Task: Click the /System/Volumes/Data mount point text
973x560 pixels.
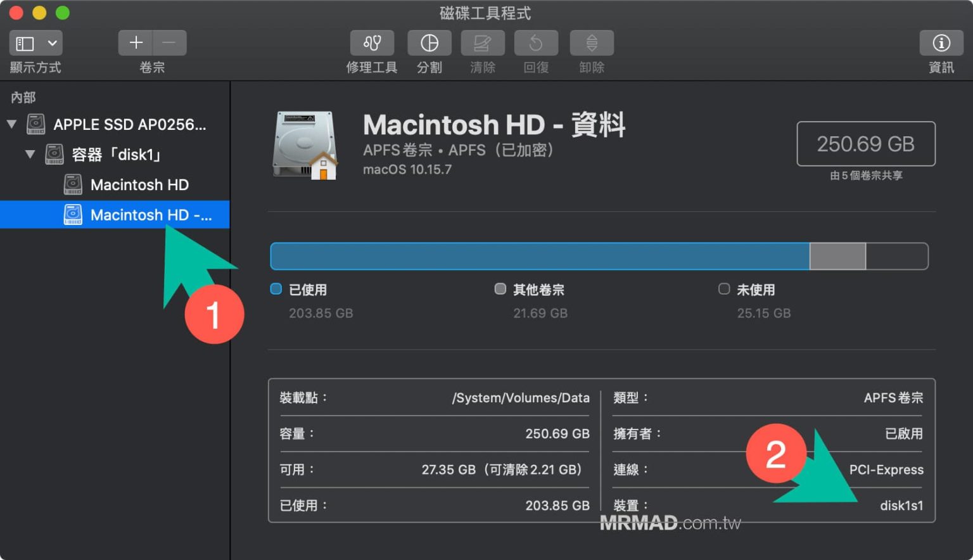Action: (520, 398)
